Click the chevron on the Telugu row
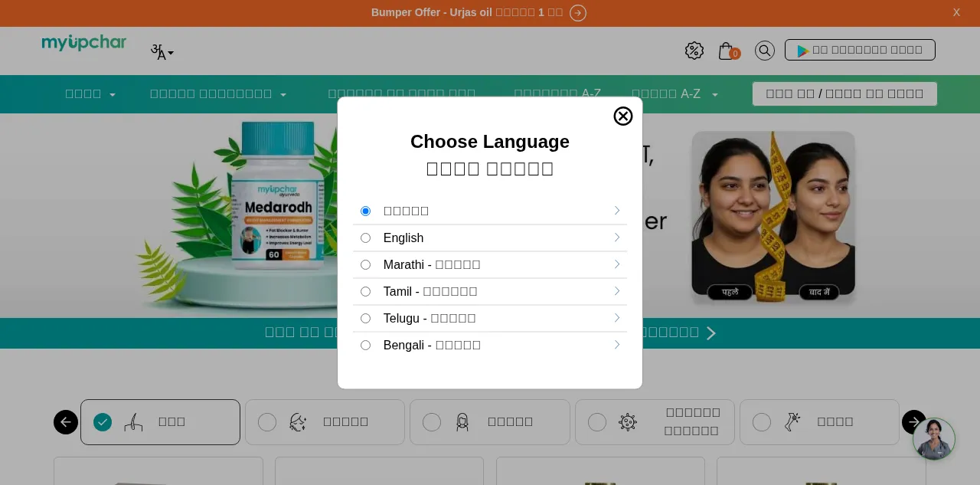Image resolution: width=980 pixels, height=485 pixels. tap(616, 318)
